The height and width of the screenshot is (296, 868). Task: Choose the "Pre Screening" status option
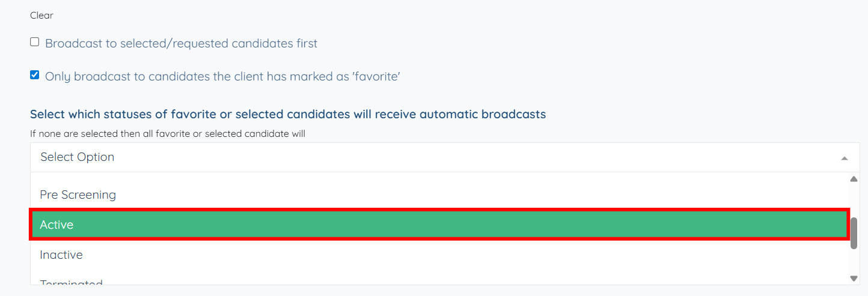tap(78, 195)
